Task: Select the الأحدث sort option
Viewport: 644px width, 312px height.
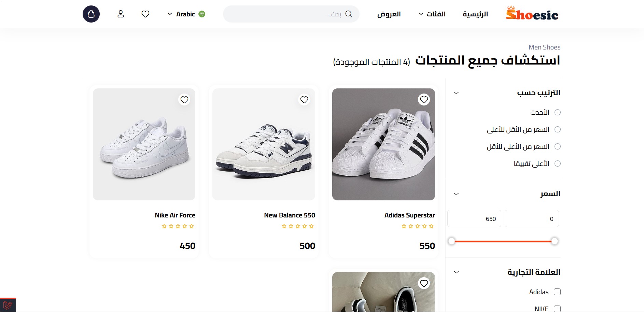Action: pyautogui.click(x=558, y=112)
